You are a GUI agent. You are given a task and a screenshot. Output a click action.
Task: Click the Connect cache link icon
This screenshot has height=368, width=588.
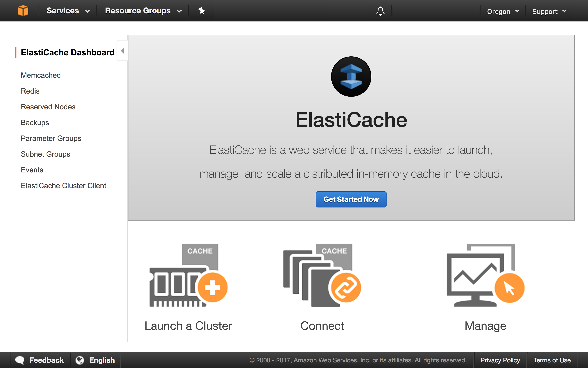click(x=322, y=275)
